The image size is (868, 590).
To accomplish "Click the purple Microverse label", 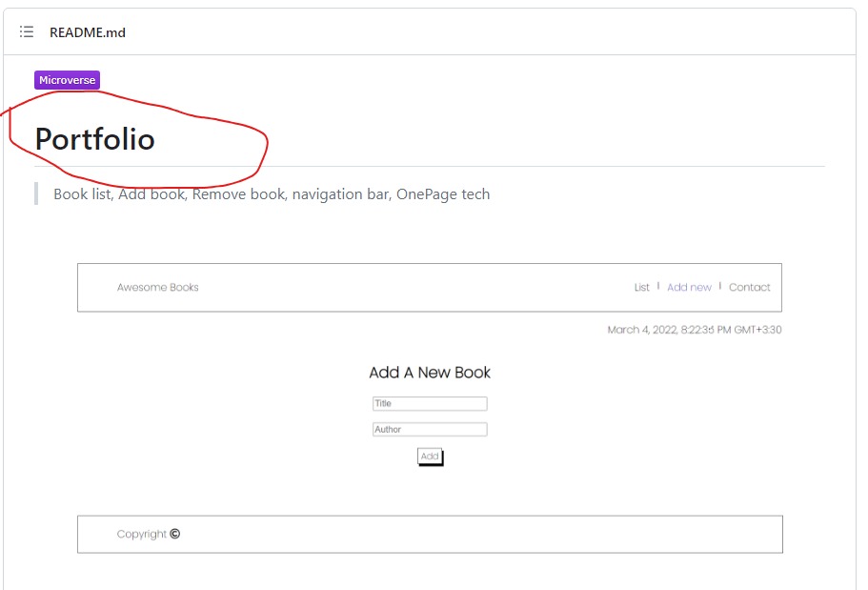I will coord(67,80).
